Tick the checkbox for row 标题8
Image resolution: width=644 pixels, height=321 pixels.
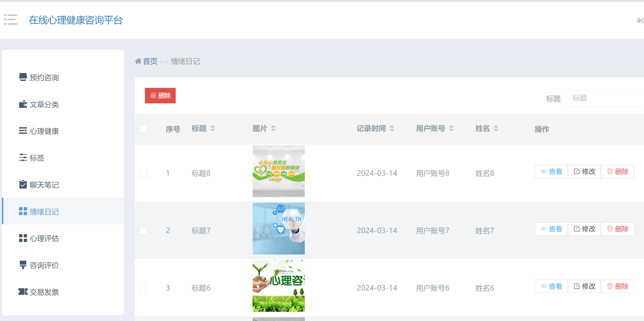tap(143, 173)
